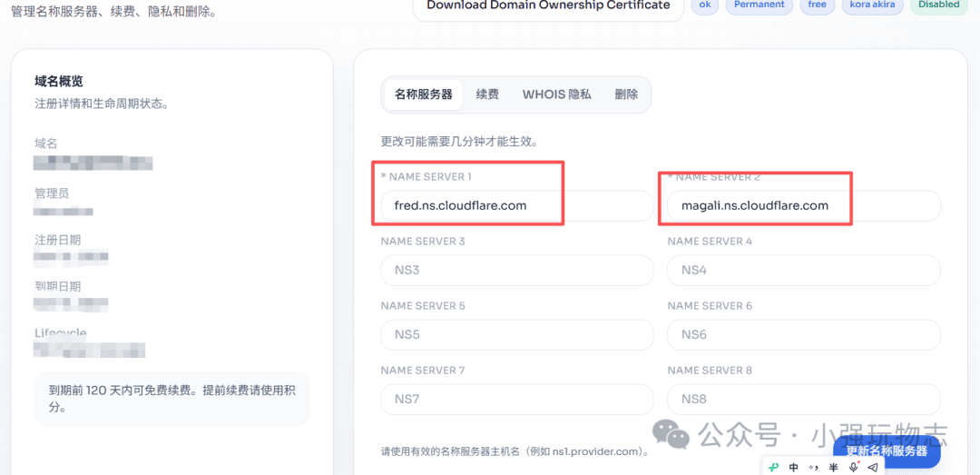This screenshot has width=980, height=475.
Task: Focus the NS4 input field
Action: coord(804,271)
